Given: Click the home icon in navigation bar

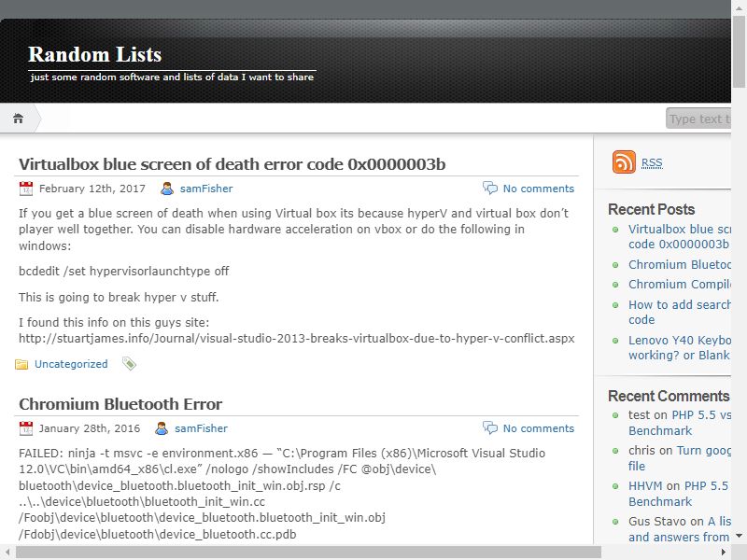Looking at the screenshot, I should (18, 119).
